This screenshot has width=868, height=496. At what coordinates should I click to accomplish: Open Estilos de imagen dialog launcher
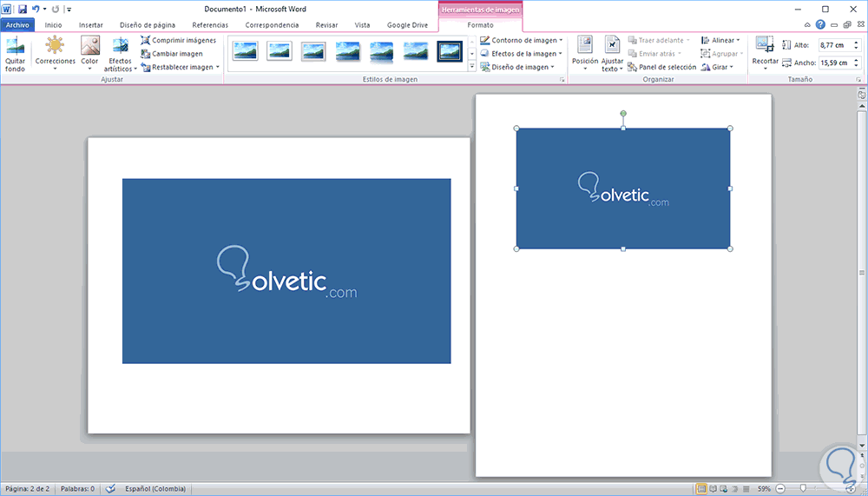pyautogui.click(x=562, y=80)
